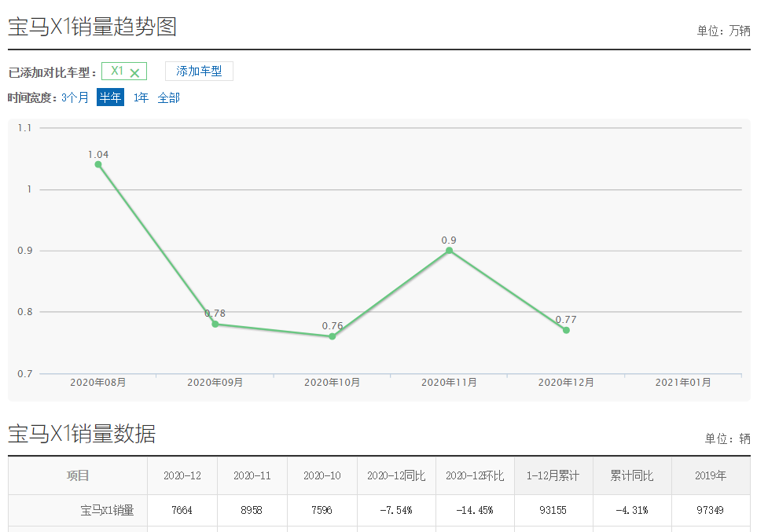The height and width of the screenshot is (532, 757).
Task: Select the 全部 time range
Action: pyautogui.click(x=168, y=97)
